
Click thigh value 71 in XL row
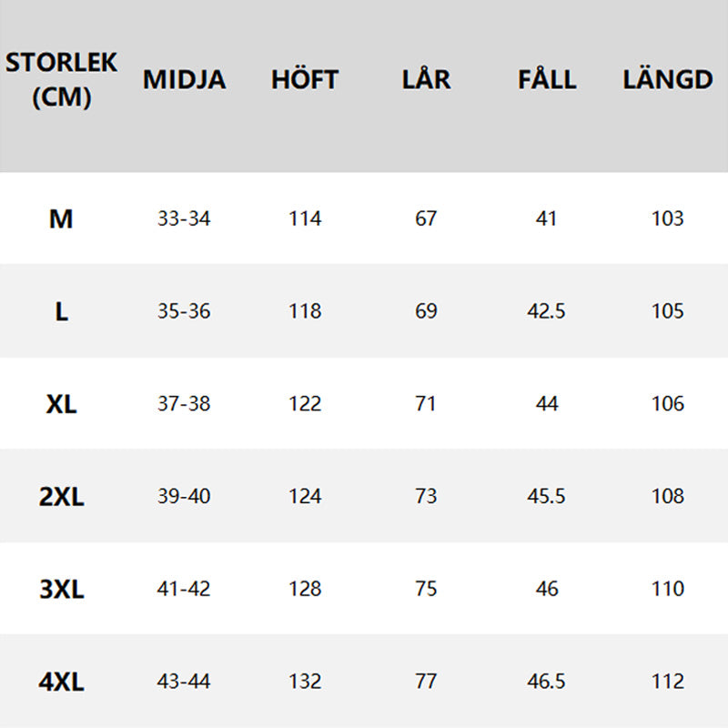coord(426,403)
